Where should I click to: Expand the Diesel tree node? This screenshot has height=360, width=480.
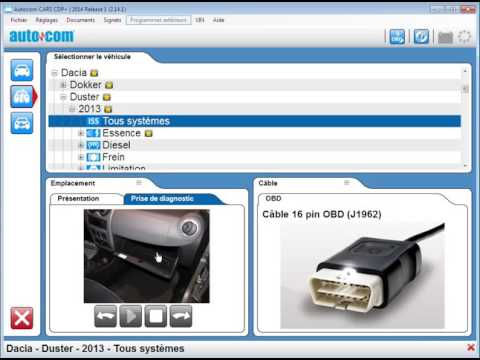tap(81, 145)
